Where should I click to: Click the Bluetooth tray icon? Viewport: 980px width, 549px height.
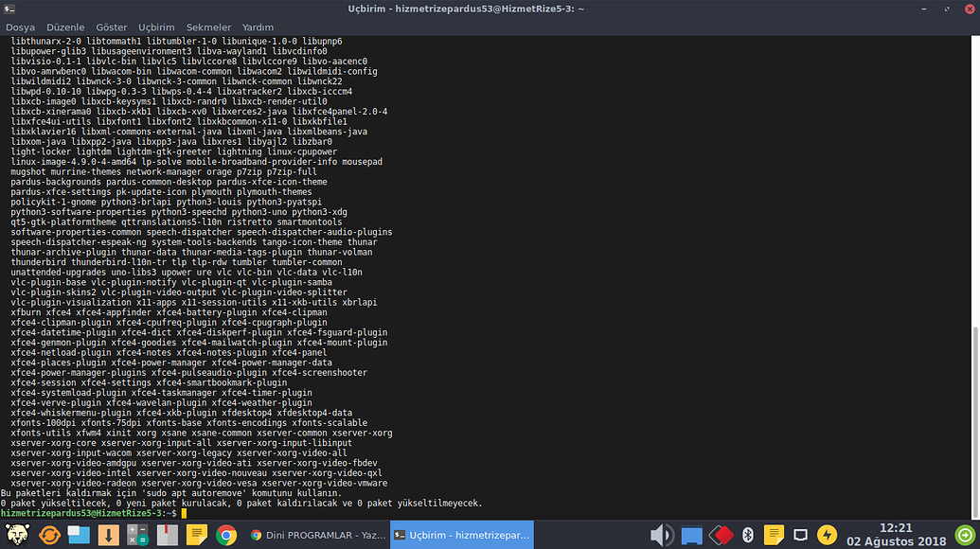(747, 536)
